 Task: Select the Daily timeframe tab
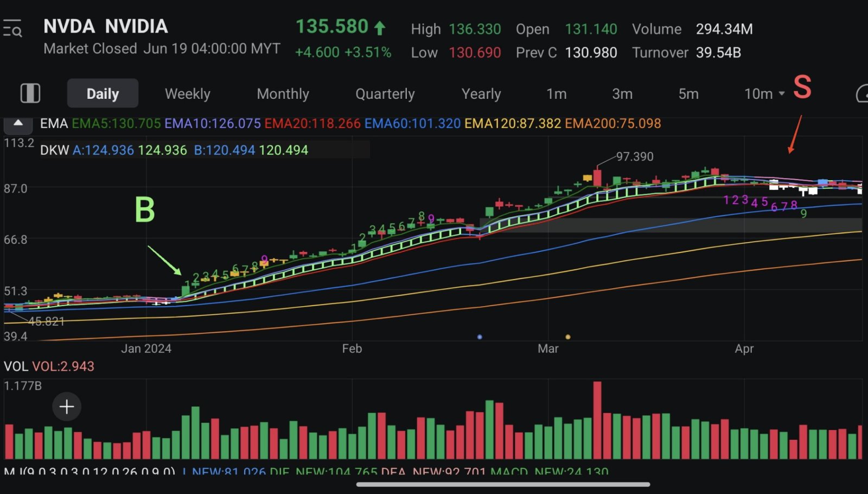pos(103,93)
